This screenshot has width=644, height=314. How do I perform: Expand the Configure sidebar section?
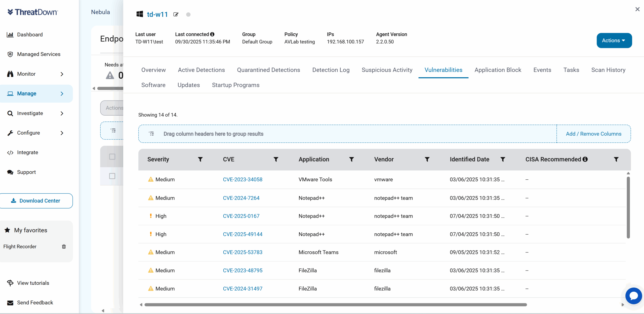pos(62,133)
